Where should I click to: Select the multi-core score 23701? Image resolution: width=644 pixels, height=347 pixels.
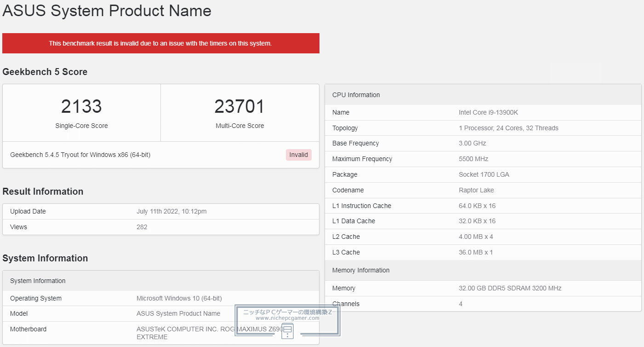[x=240, y=106]
